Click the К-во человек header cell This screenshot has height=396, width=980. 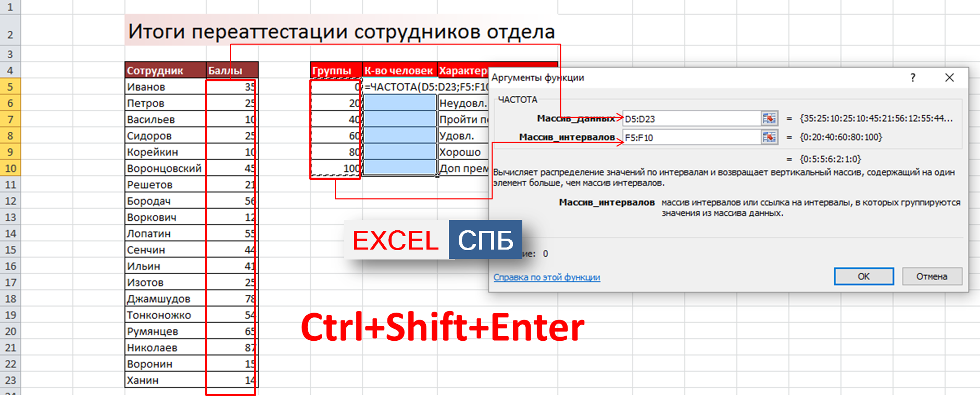[x=399, y=70]
